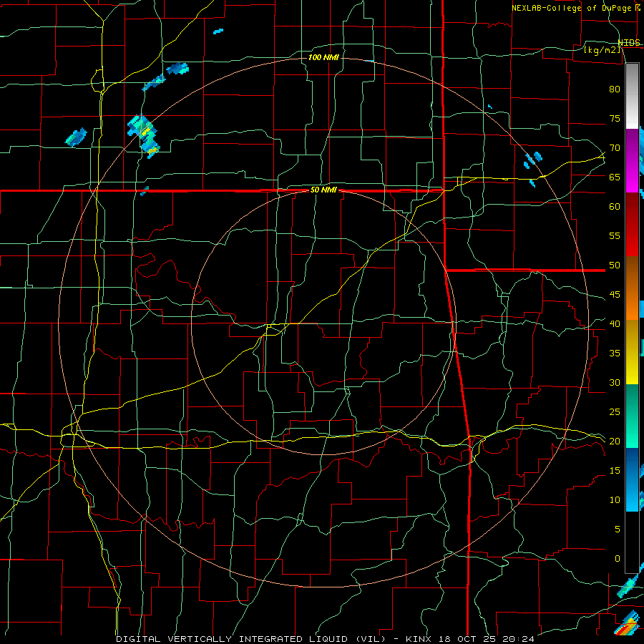
Task: Click the 100 NMI range ring label
Action: pyautogui.click(x=323, y=57)
